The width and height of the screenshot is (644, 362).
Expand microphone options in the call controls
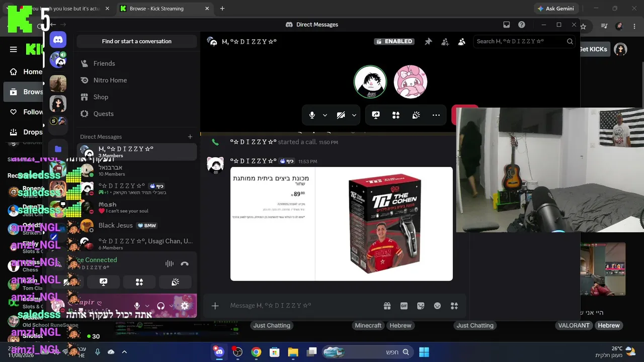pos(325,115)
